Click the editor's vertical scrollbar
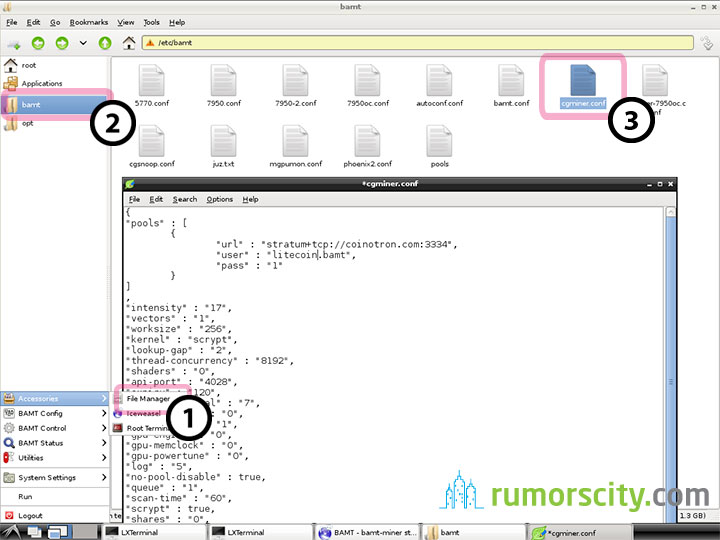 [x=670, y=367]
